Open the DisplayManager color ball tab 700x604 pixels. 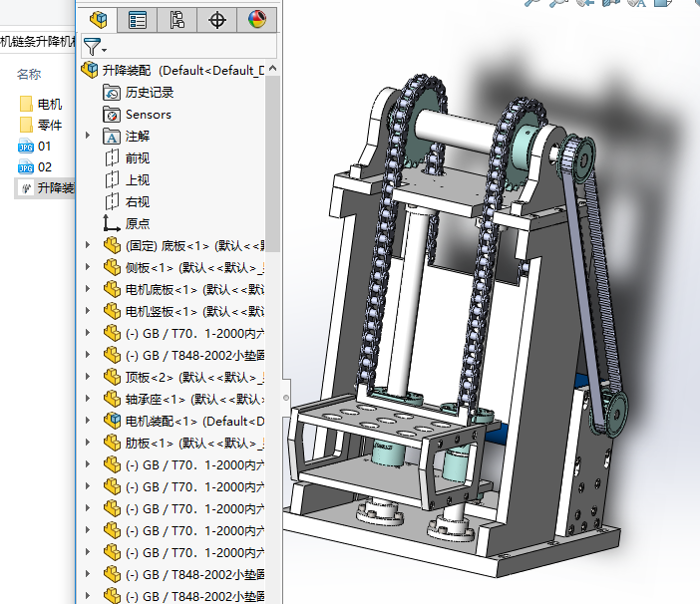256,20
